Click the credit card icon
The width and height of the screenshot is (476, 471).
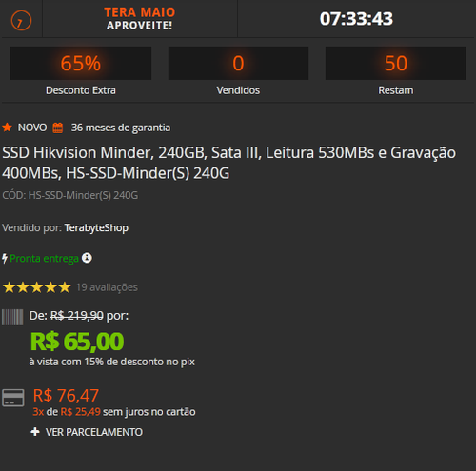(x=13, y=398)
